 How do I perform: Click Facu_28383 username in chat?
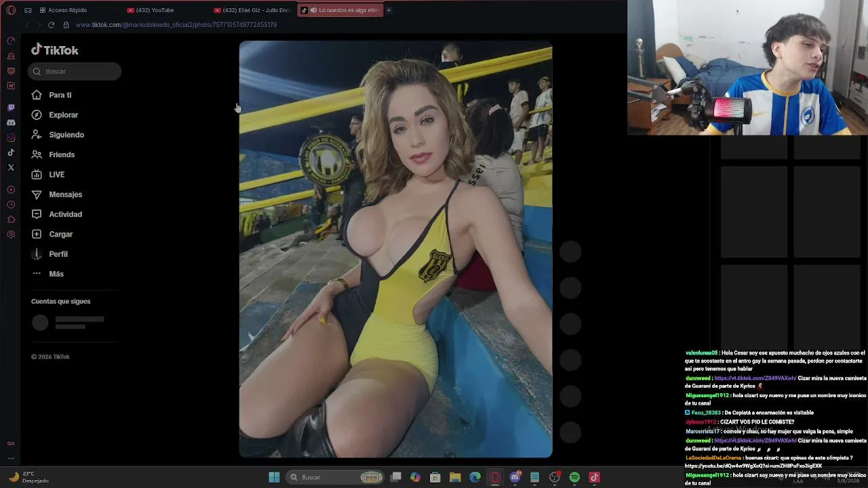tap(706, 413)
